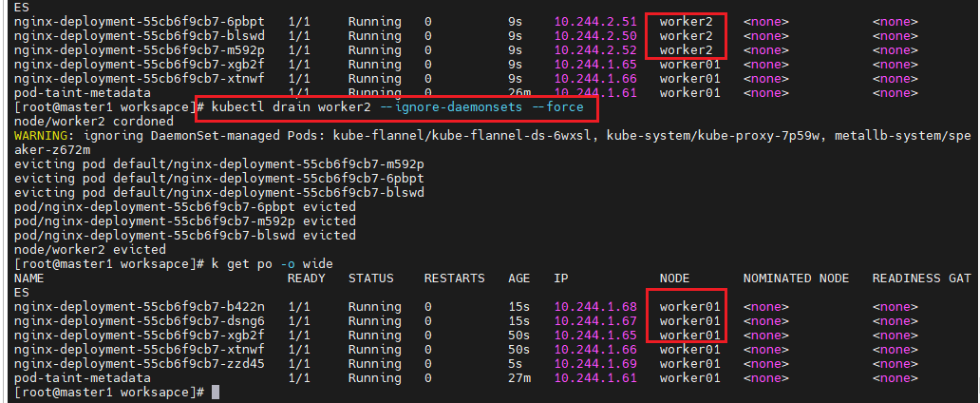Click the RESTARTS column header
Image resolution: width=980 pixels, height=403 pixels.
[454, 278]
